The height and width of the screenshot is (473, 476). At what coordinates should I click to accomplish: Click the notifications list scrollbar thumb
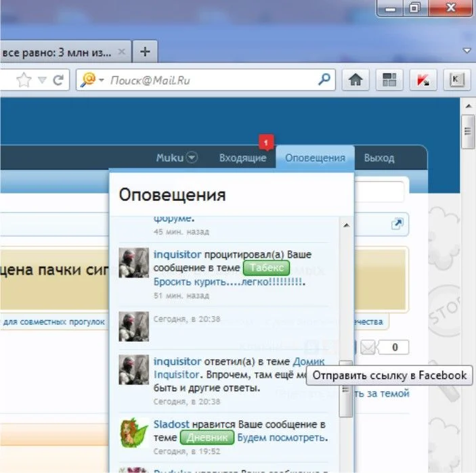pyautogui.click(x=346, y=389)
